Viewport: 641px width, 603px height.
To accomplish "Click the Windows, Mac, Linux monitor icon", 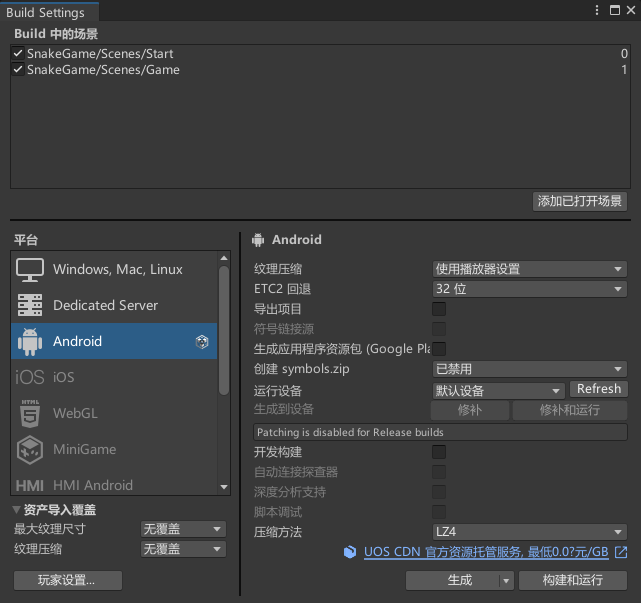I will click(30, 269).
